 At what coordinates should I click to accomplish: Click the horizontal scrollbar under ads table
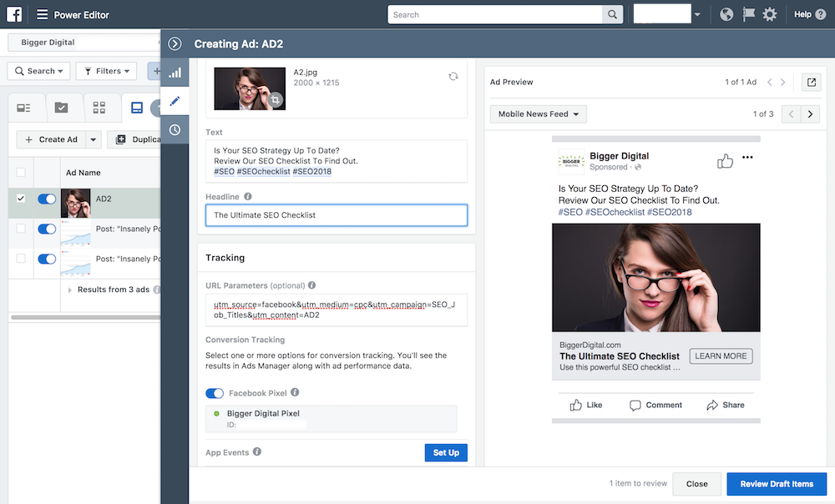point(85,317)
